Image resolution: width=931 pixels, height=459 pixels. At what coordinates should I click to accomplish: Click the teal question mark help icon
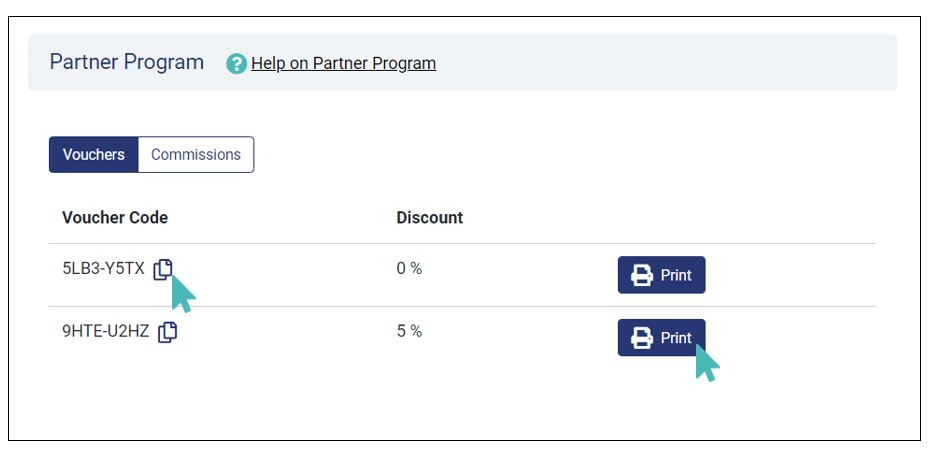[x=236, y=64]
